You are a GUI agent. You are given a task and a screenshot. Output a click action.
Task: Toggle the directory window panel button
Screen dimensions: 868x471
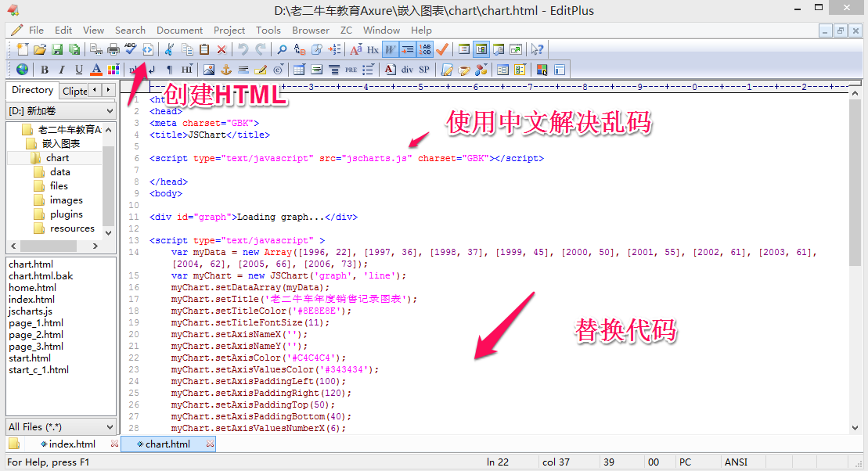coord(481,50)
